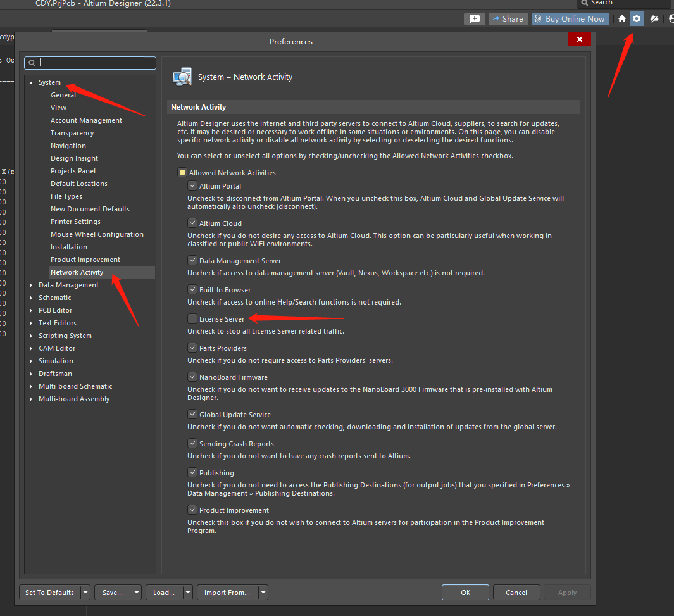
Task: Open Design Insight page
Action: point(75,159)
